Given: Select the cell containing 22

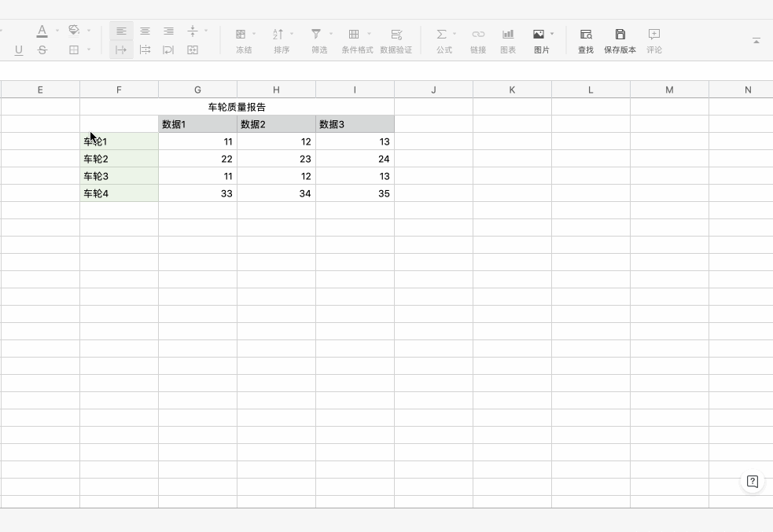Looking at the screenshot, I should [197, 159].
